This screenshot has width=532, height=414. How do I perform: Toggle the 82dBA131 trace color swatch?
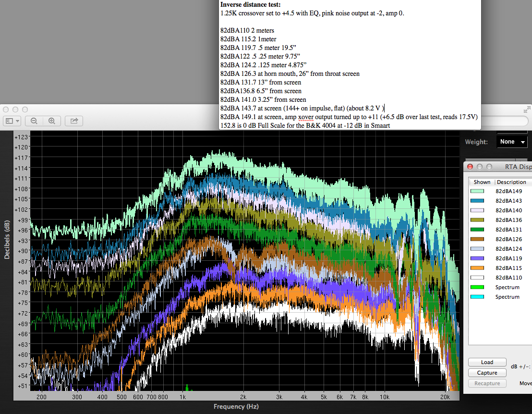point(477,230)
